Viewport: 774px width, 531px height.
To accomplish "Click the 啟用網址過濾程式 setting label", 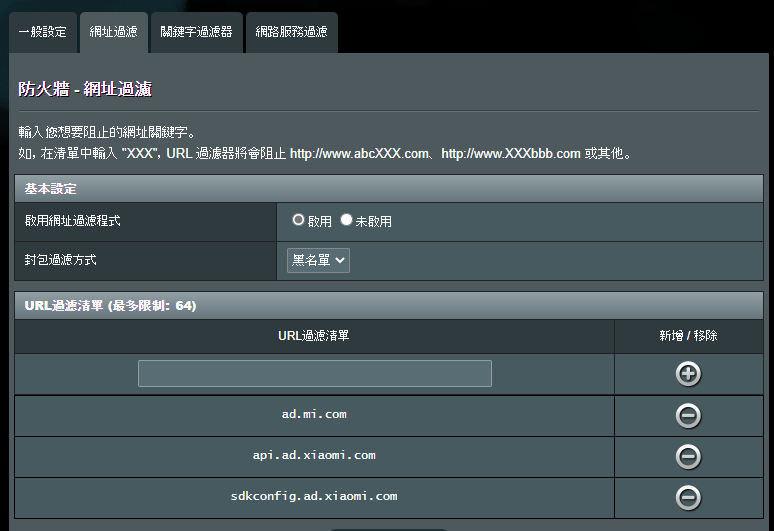I will click(73, 221).
